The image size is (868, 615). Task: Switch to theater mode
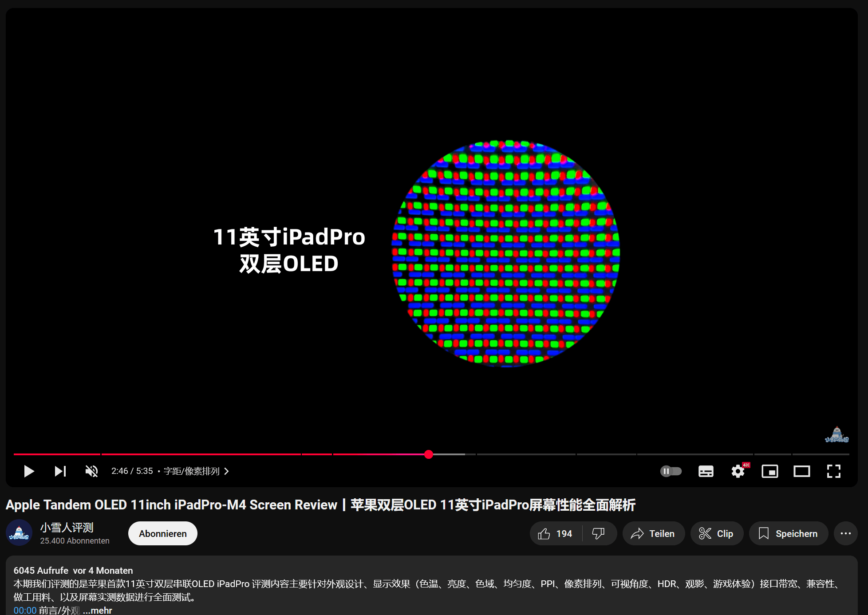802,471
